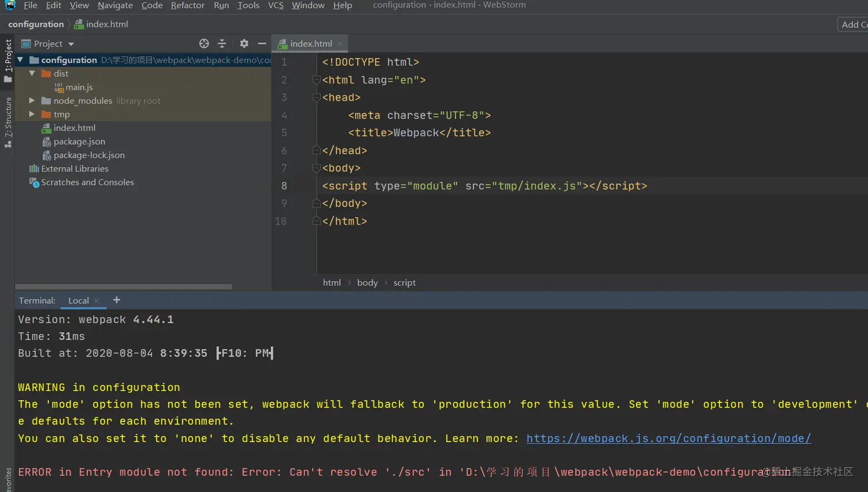
Task: Click the configuration breadcrumb in navigation bar
Action: (x=36, y=24)
